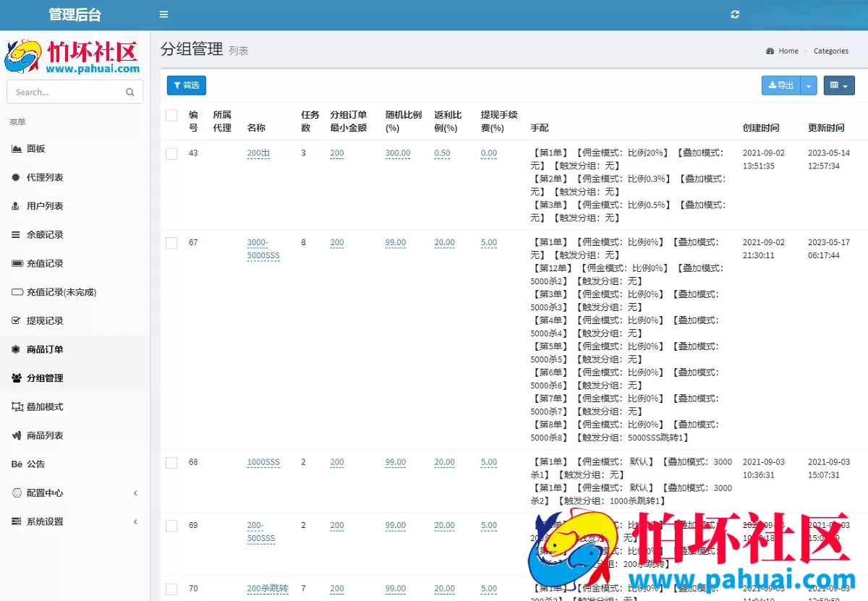
Task: Click the Bē 公告 icon
Action: [17, 464]
